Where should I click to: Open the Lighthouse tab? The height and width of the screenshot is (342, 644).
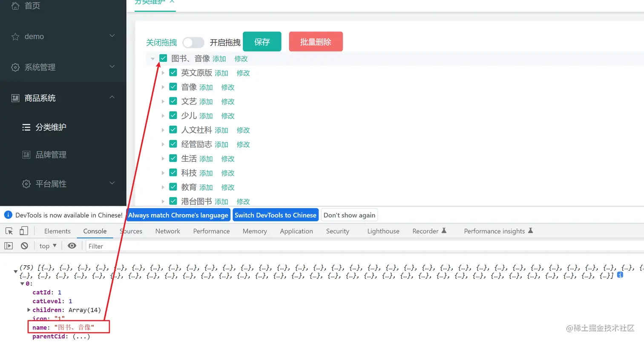(383, 231)
